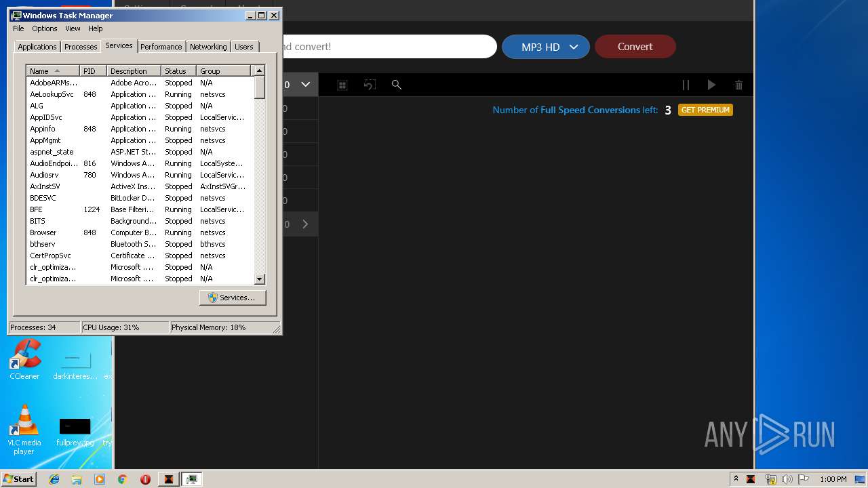Image resolution: width=868 pixels, height=488 pixels.
Task: Switch to the Networking tab
Action: pos(208,47)
